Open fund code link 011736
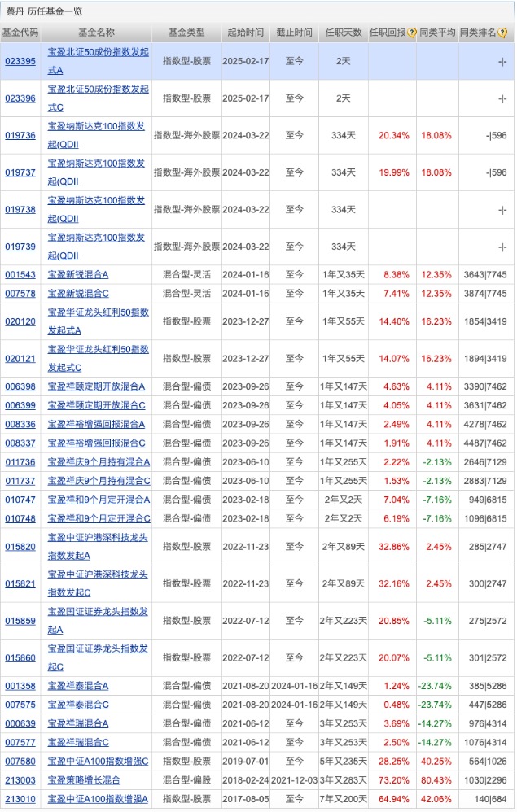The height and width of the screenshot is (812, 517). (x=20, y=462)
